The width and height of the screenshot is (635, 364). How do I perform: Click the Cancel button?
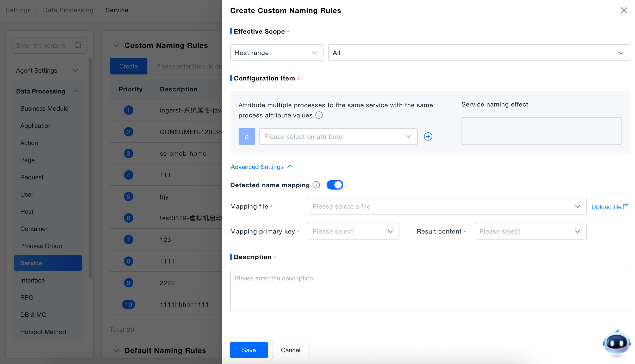coord(290,350)
